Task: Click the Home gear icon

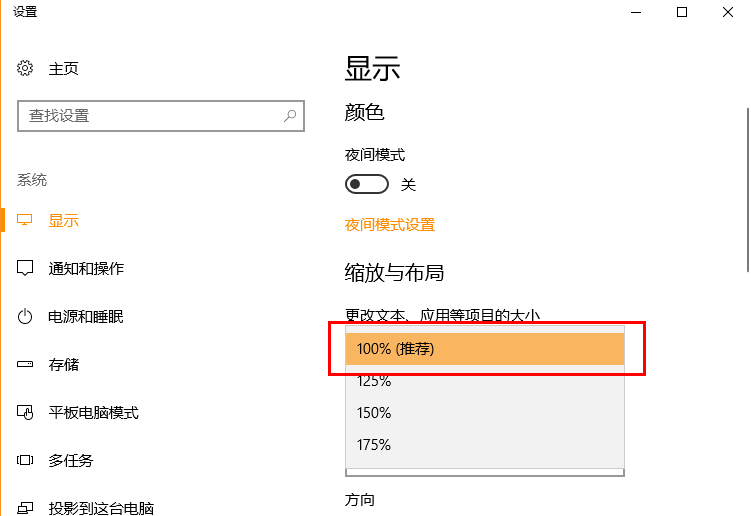Action: click(x=26, y=69)
